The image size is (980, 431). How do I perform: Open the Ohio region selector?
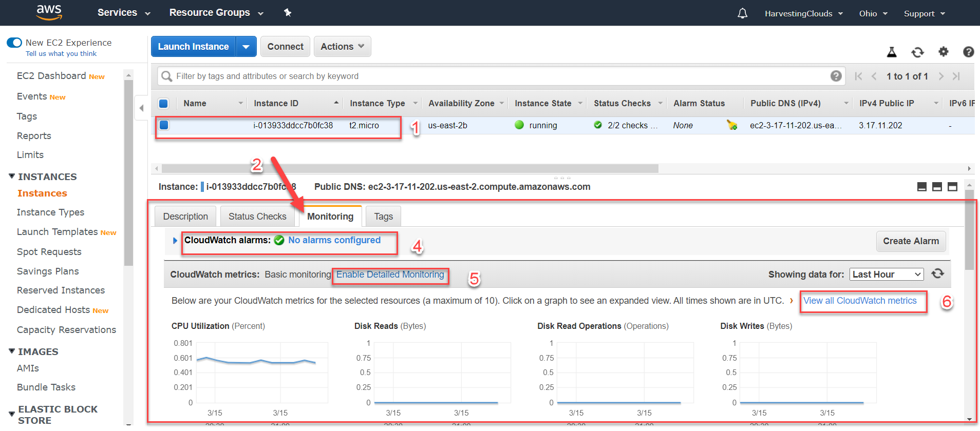pyautogui.click(x=873, y=14)
